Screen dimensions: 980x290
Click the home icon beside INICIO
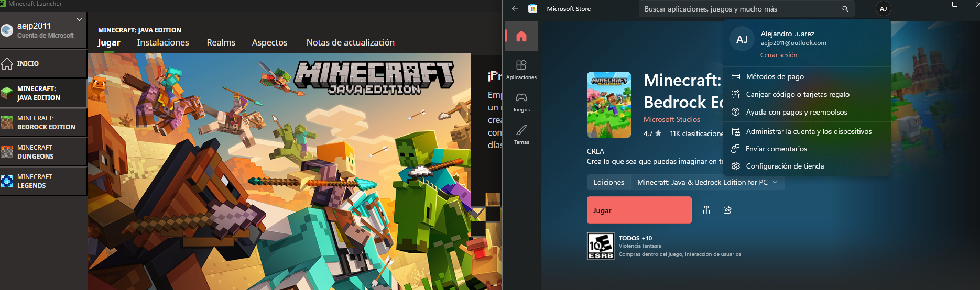point(7,64)
